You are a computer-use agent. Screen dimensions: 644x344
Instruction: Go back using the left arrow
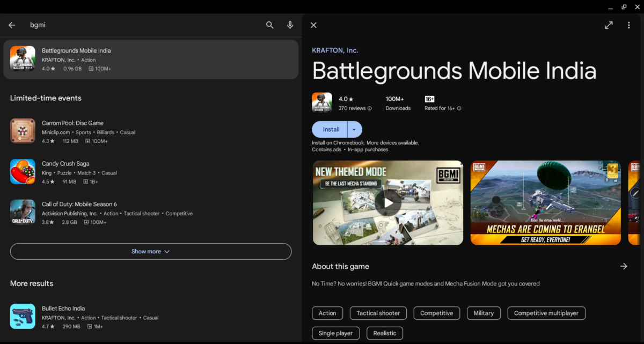coord(12,25)
